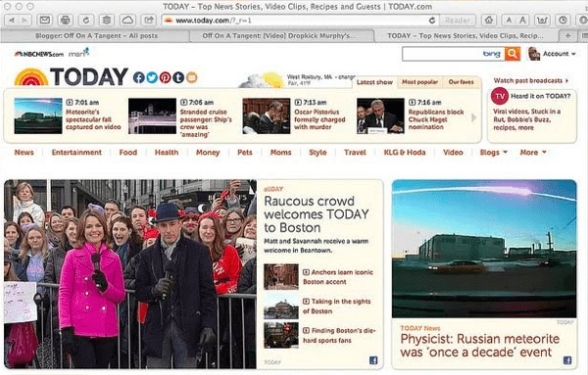Open the Health section

167,153
